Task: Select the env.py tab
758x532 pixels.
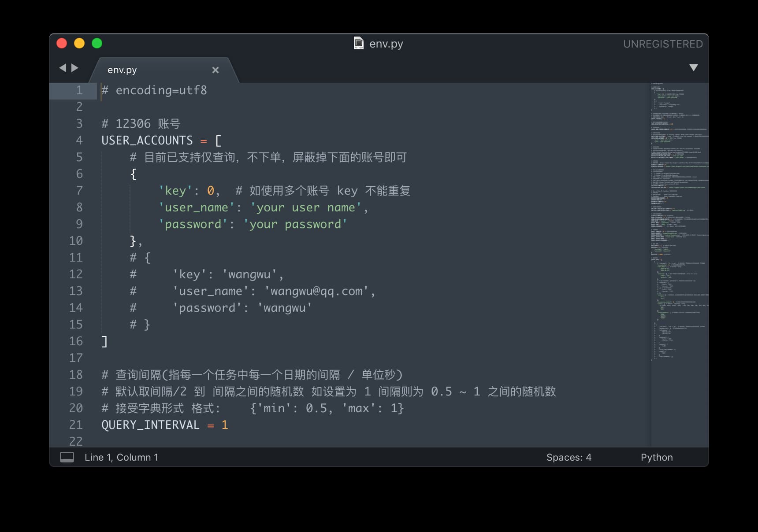Action: tap(163, 70)
